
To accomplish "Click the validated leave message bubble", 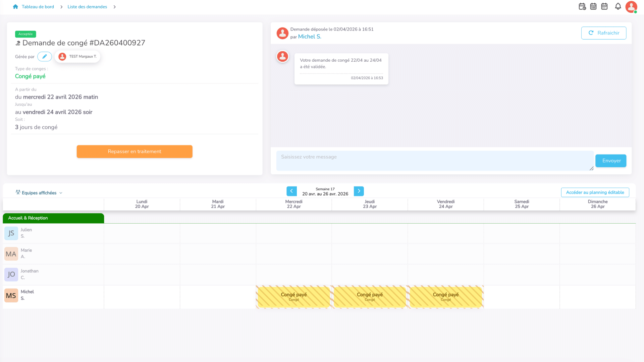I will pos(341,69).
